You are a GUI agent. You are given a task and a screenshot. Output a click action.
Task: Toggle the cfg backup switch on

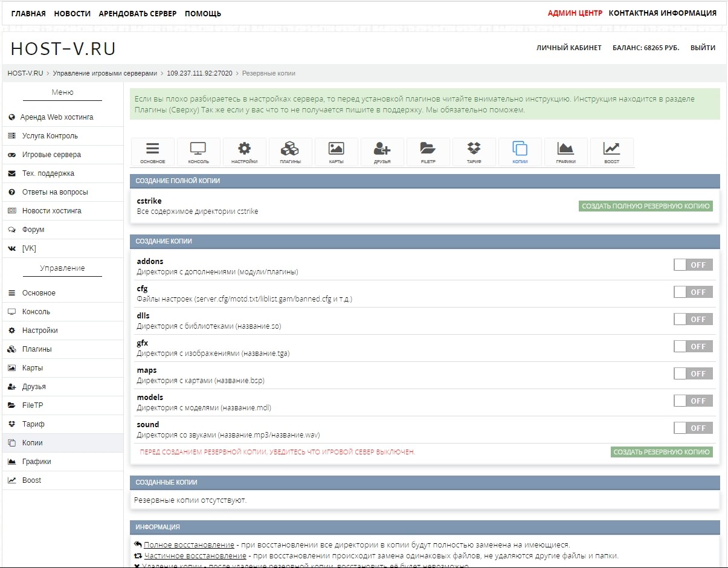click(x=693, y=292)
